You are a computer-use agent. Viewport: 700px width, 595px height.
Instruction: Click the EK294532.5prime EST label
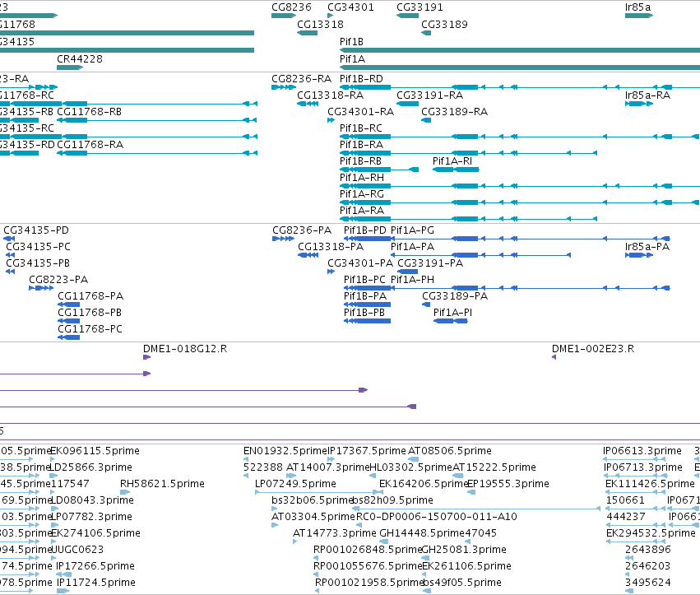651,533
